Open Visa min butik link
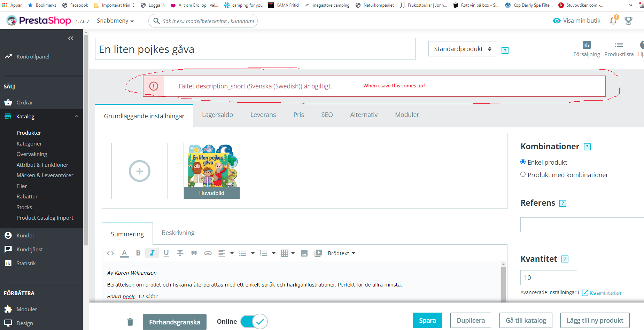644x330 pixels. (576, 21)
